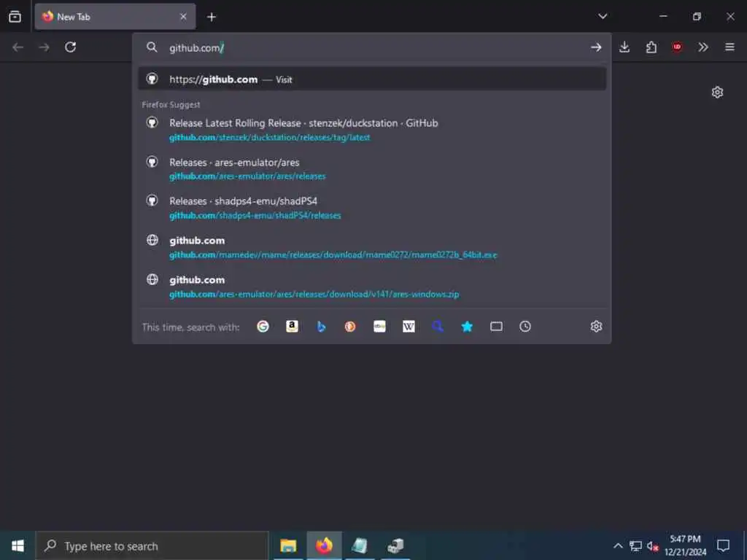
Task: Click the Type here to search box
Action: [152, 545]
